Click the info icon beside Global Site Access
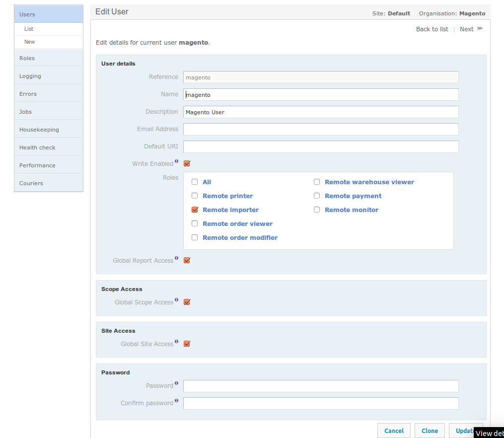Screen dimensions: 504x438 [176, 341]
